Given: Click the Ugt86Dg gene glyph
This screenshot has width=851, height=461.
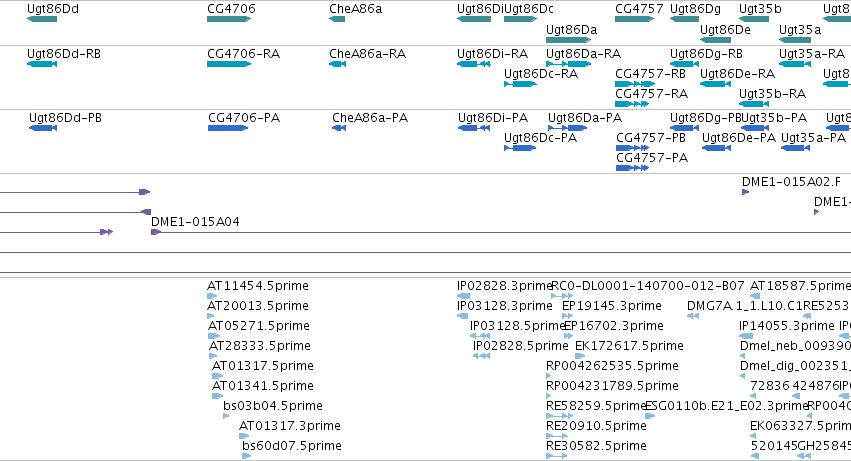Looking at the screenshot, I should pos(684,19).
